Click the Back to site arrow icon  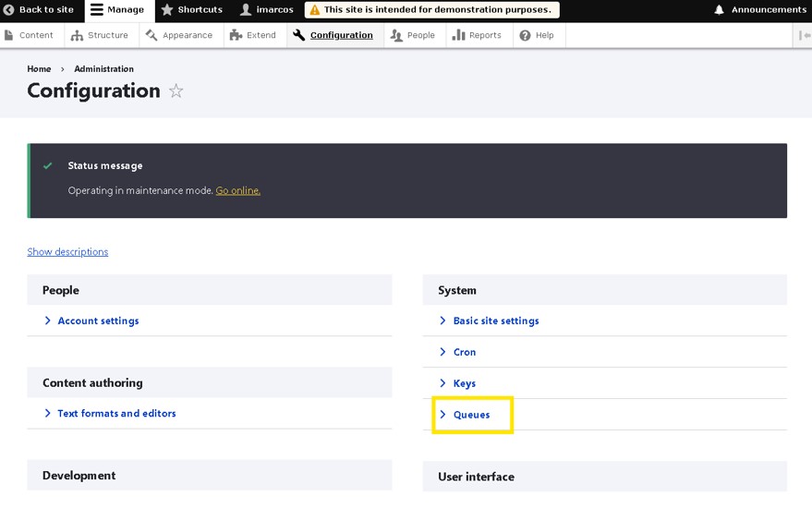tap(9, 10)
